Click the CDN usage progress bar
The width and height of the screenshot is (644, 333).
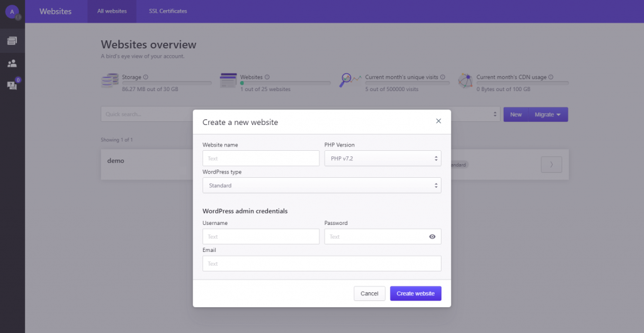(523, 83)
